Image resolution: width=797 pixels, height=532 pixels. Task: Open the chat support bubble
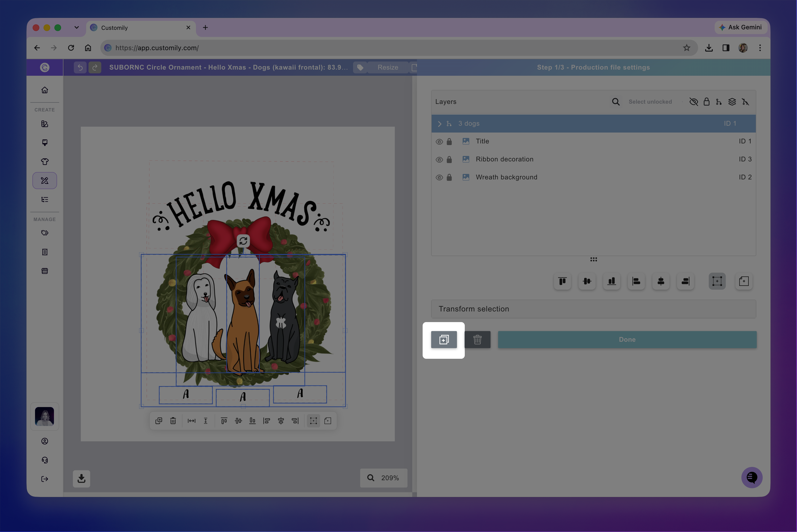pos(752,478)
